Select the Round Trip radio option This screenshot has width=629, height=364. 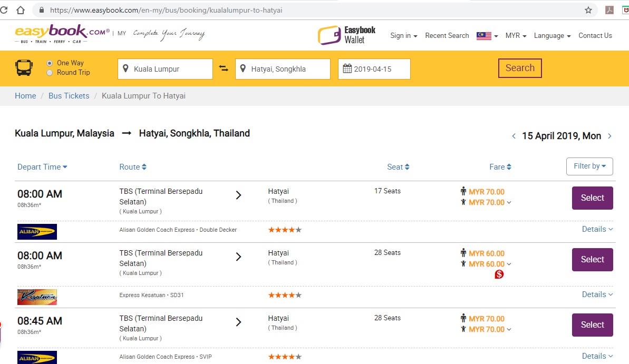coord(50,73)
